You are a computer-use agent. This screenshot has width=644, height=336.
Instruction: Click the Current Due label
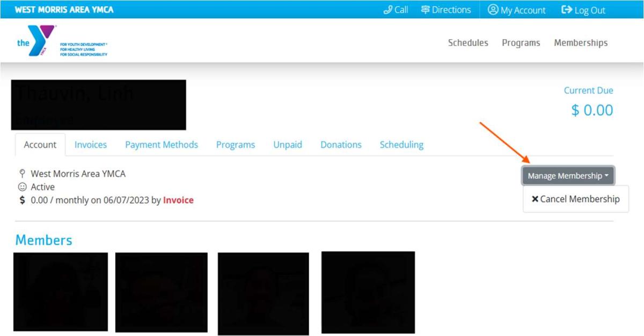point(588,91)
